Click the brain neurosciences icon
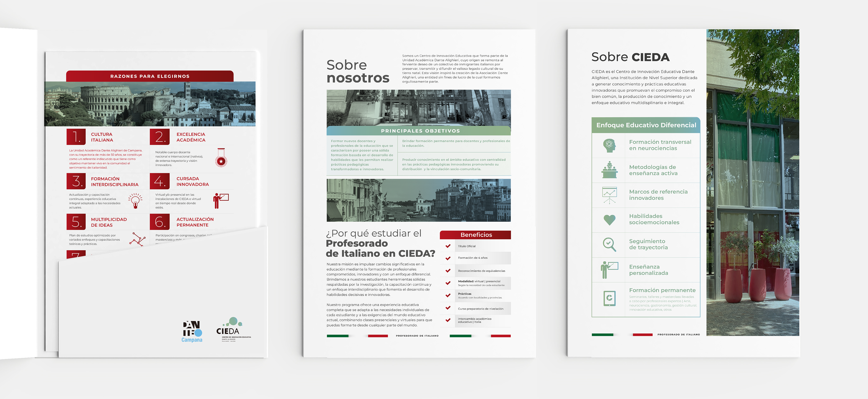The image size is (868, 399). 609,145
